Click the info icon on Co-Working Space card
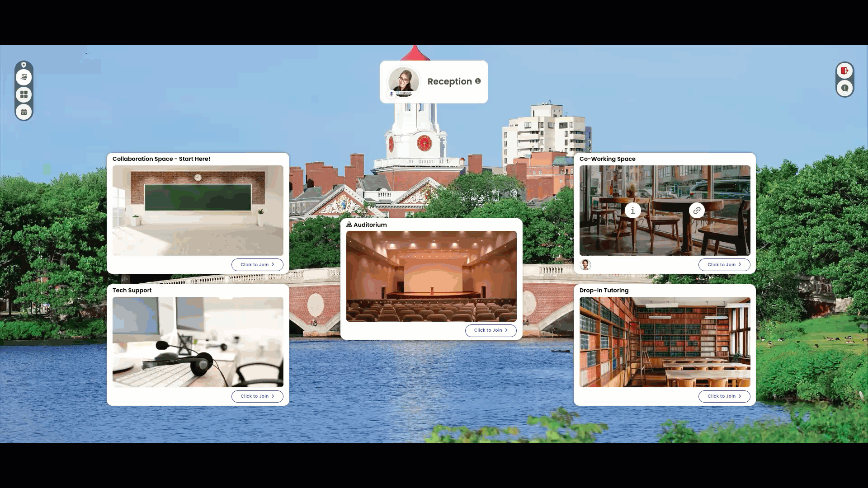 tap(632, 210)
